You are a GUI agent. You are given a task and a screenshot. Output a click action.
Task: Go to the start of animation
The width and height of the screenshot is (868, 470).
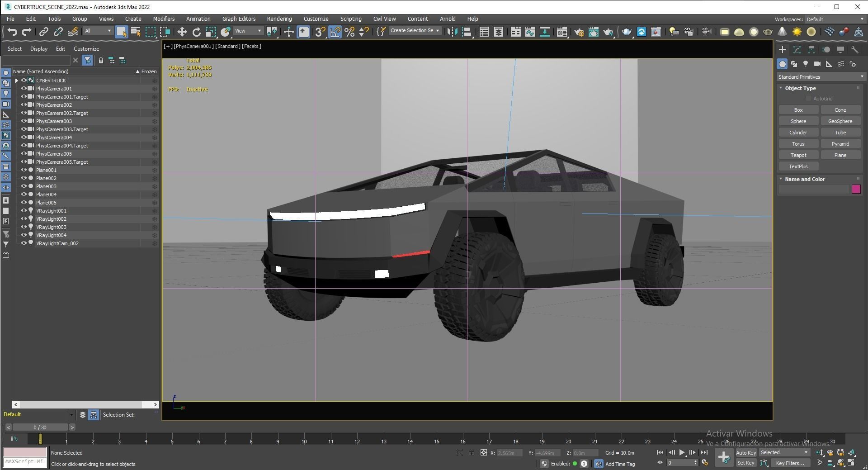(x=660, y=452)
